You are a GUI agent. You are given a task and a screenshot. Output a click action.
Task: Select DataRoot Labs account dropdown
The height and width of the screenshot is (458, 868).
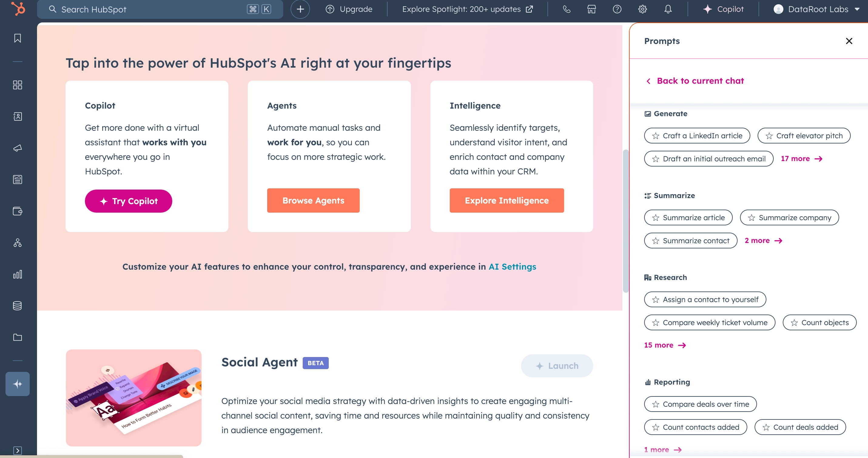(x=816, y=9)
